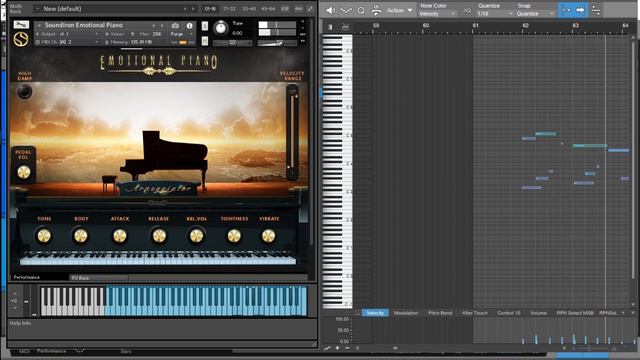Select the 33-48 instrument page button
Viewport: 640px width, 360px height.
(249, 9)
